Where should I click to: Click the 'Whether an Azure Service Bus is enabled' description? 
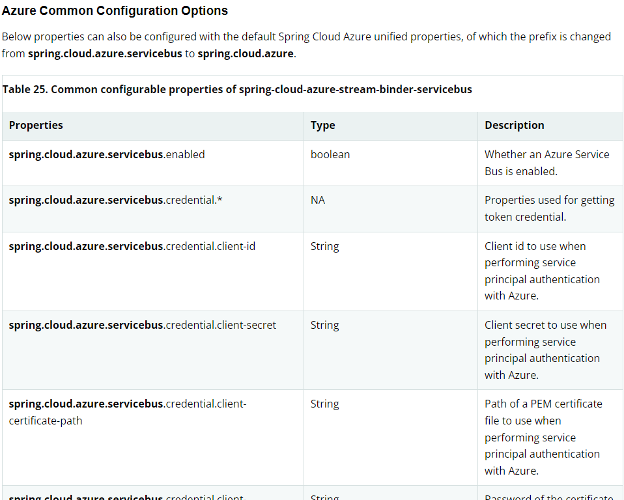546,163
